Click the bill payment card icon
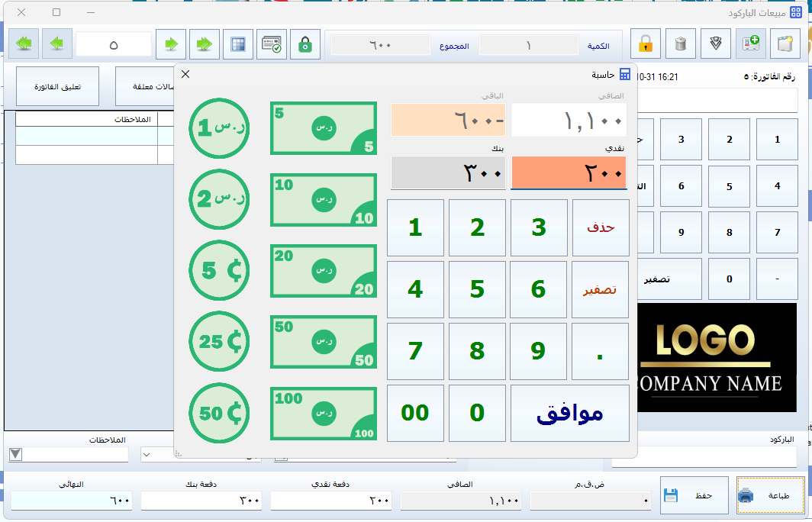 tap(271, 44)
